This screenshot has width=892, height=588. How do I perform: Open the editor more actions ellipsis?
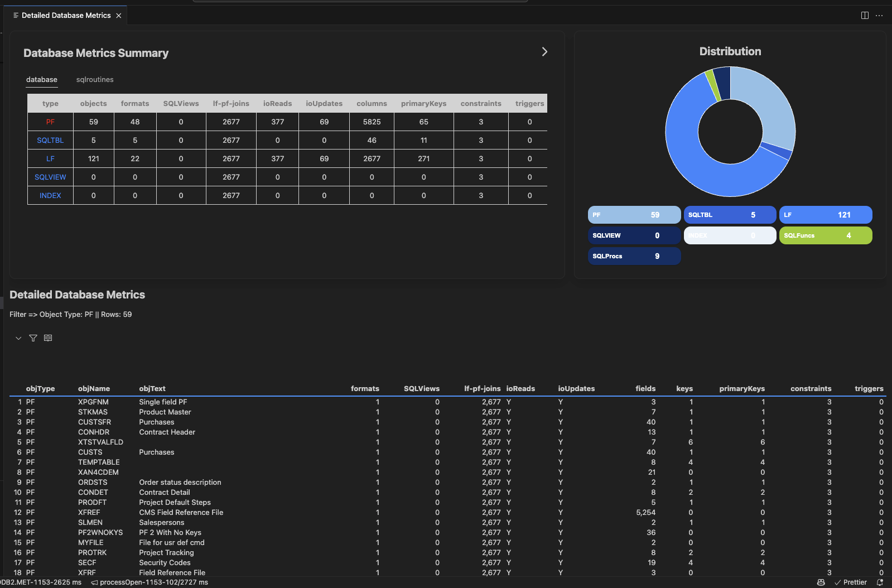pos(879,16)
